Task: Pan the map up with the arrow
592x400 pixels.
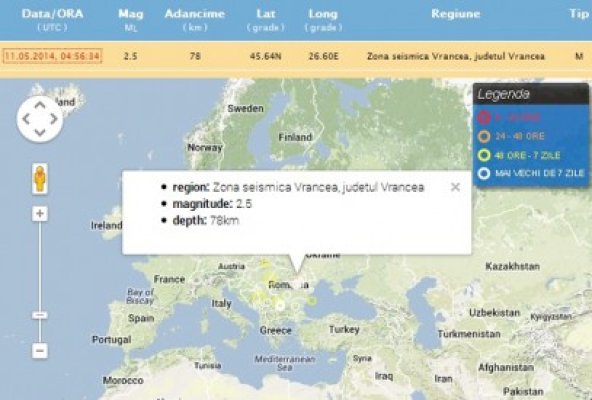Action: pos(40,105)
